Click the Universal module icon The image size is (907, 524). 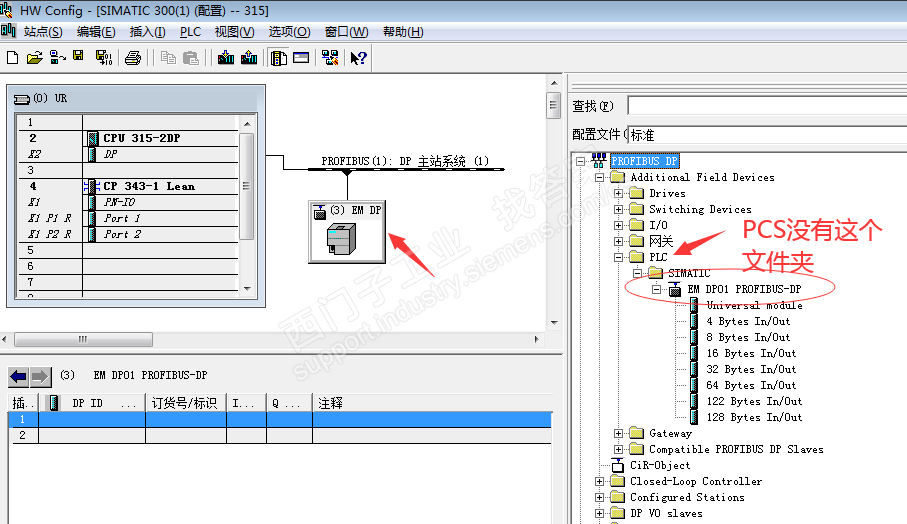click(x=694, y=305)
